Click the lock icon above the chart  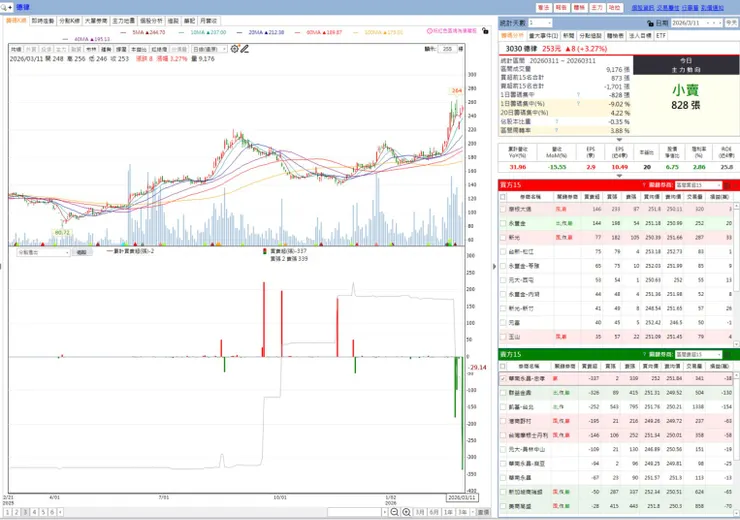[x=485, y=31]
